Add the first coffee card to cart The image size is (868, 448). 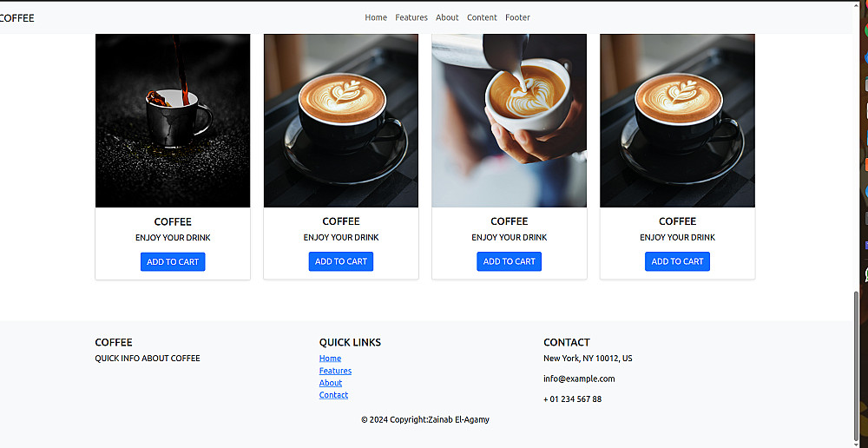coord(173,262)
